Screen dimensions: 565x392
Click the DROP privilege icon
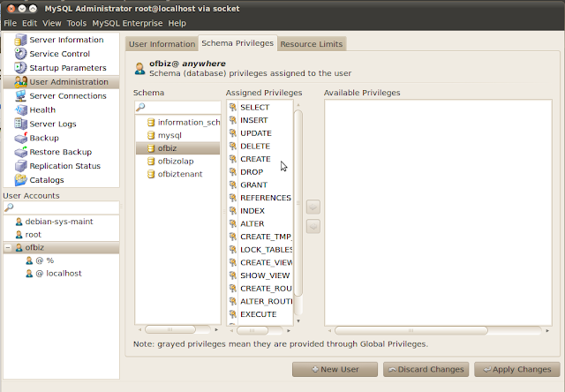(x=233, y=172)
